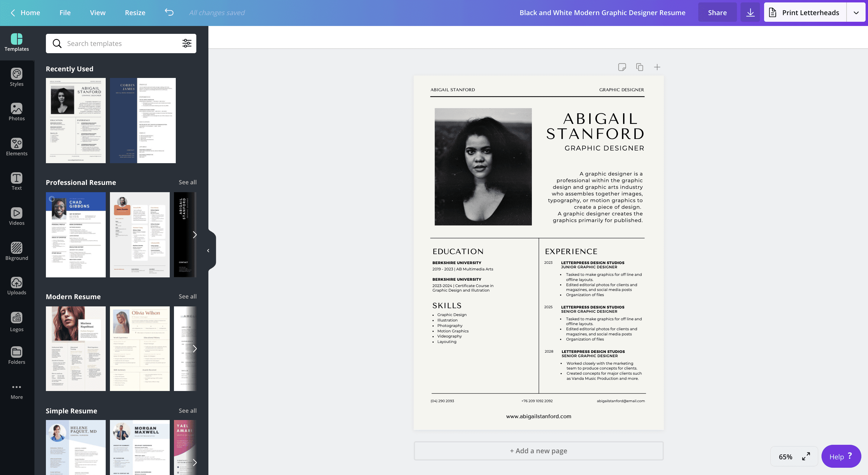Adjust zoom level at 65%
This screenshot has width=868, height=475.
pyautogui.click(x=785, y=456)
